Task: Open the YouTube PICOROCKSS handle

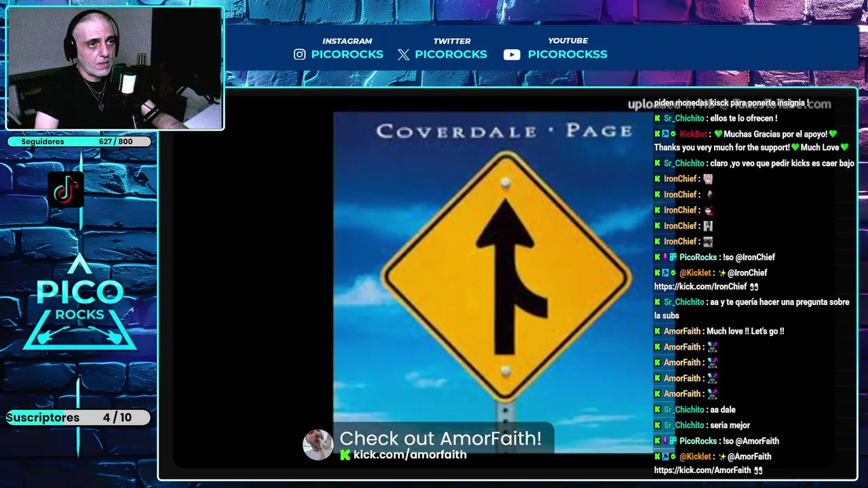Action: point(568,54)
